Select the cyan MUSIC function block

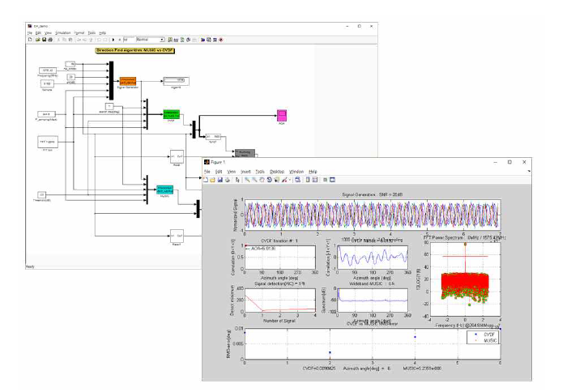[164, 190]
